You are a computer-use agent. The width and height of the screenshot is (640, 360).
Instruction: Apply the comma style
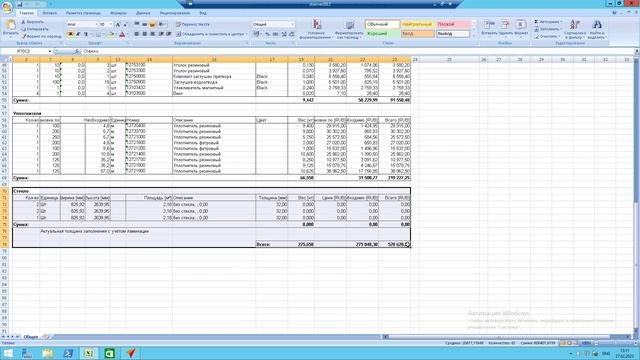(276, 34)
